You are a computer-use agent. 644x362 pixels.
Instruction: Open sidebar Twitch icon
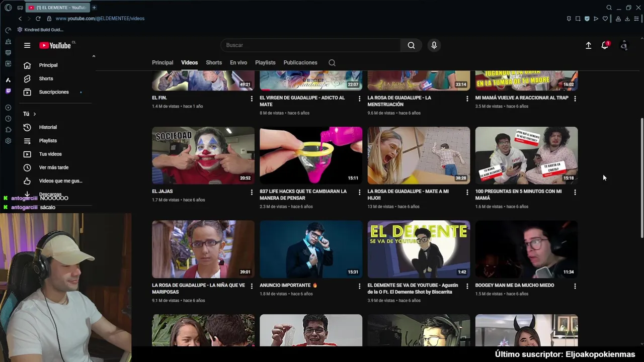tap(8, 92)
